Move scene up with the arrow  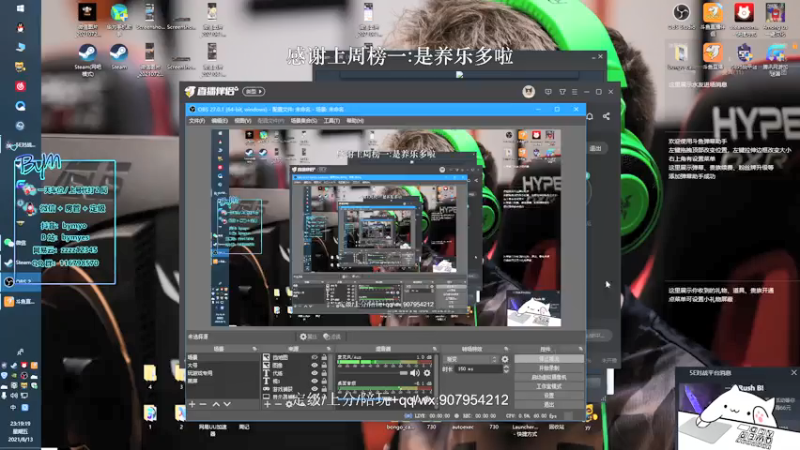click(x=216, y=404)
